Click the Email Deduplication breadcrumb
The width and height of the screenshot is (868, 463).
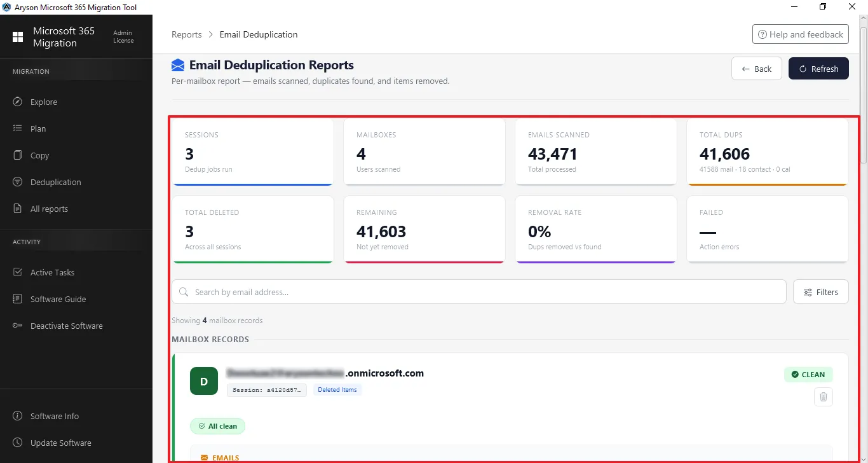259,34
